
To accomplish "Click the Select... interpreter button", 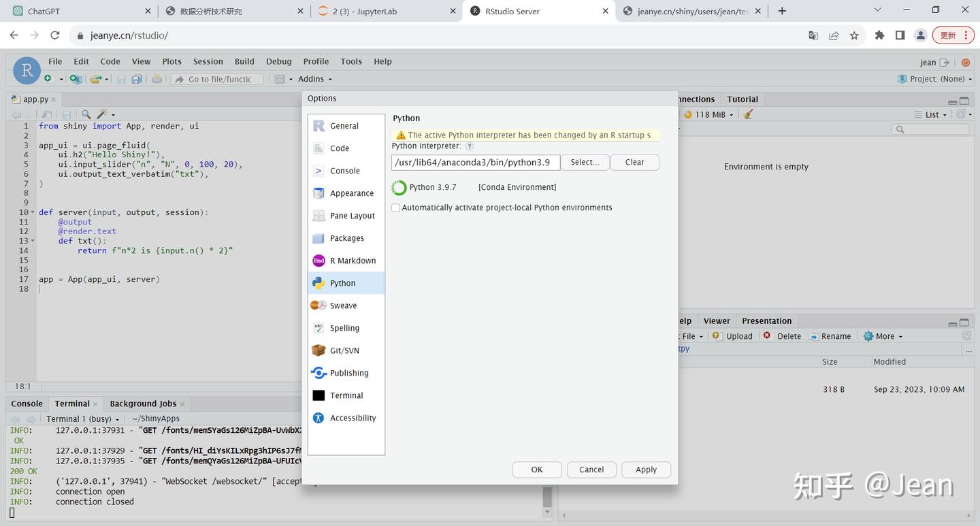I will [585, 162].
